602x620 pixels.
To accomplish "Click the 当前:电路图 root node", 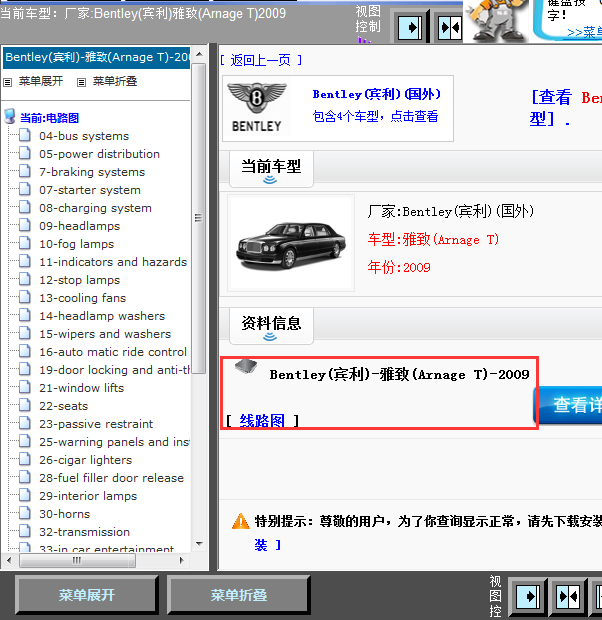I will coord(49,118).
